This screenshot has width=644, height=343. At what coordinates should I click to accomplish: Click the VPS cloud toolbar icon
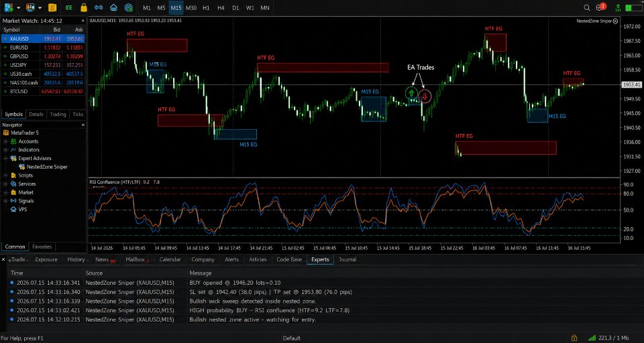114,7
